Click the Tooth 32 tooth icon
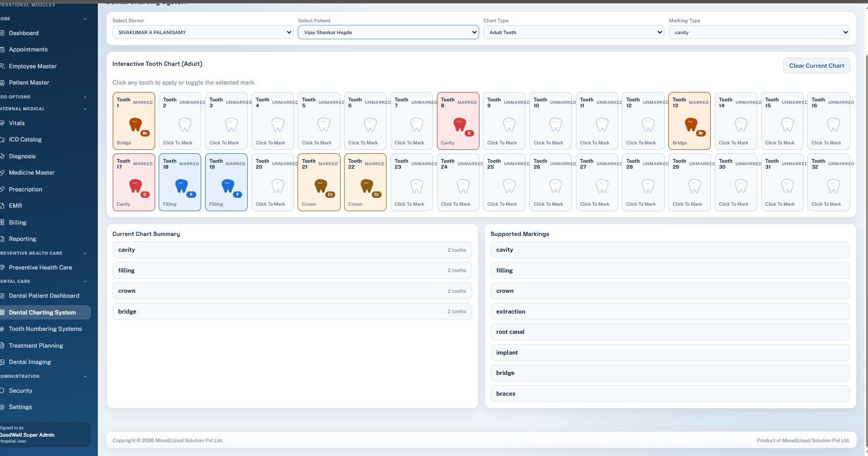The width and height of the screenshot is (868, 456). [833, 186]
